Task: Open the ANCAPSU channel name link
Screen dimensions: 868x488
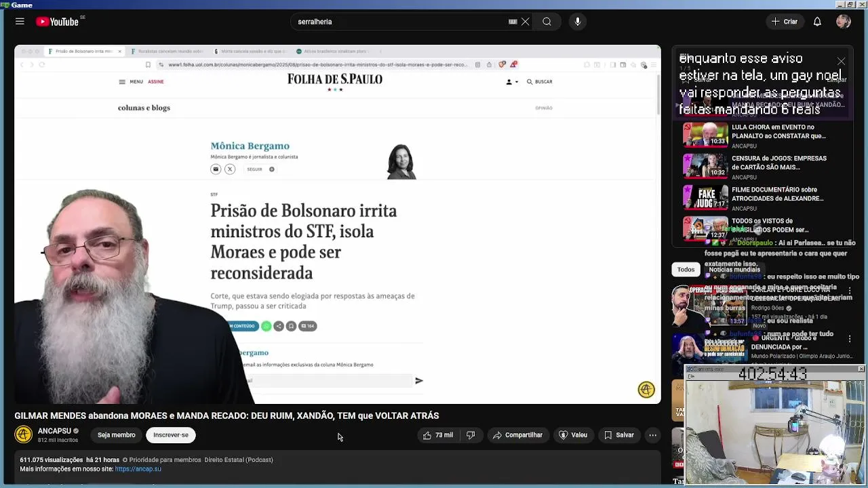Action: tap(54, 431)
